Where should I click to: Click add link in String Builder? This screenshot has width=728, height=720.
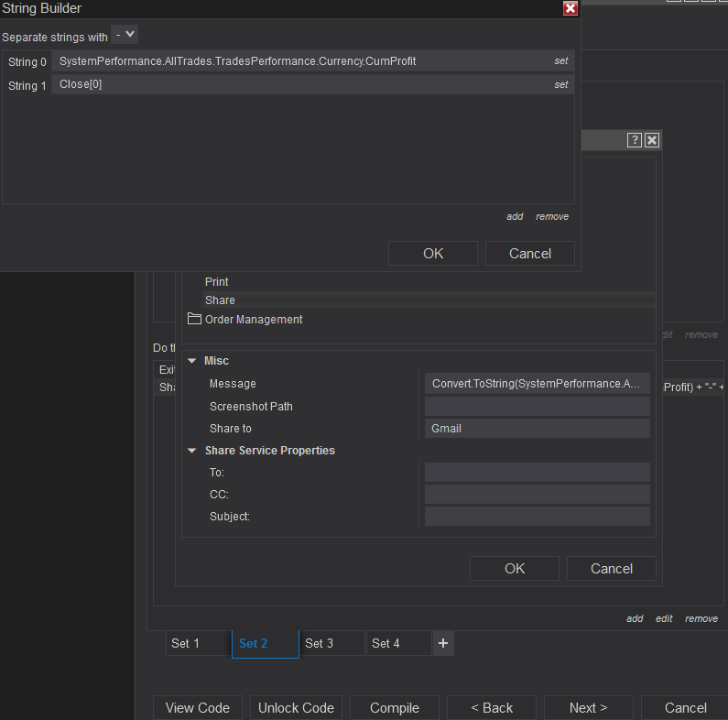(515, 216)
